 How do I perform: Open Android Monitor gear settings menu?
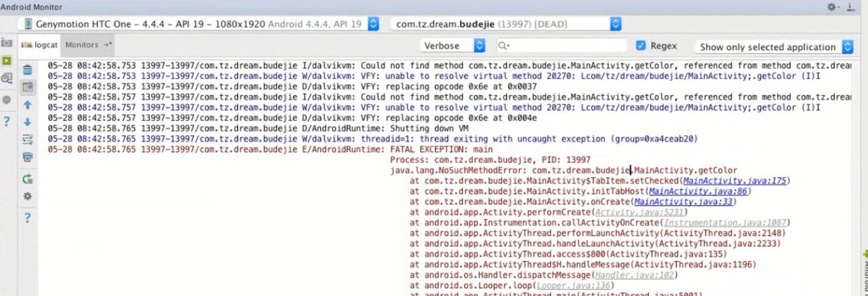(833, 7)
